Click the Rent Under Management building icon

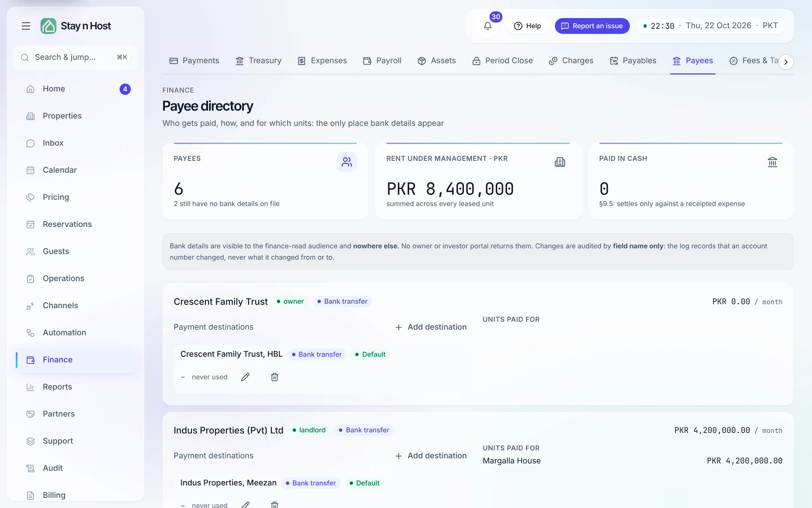click(x=560, y=162)
